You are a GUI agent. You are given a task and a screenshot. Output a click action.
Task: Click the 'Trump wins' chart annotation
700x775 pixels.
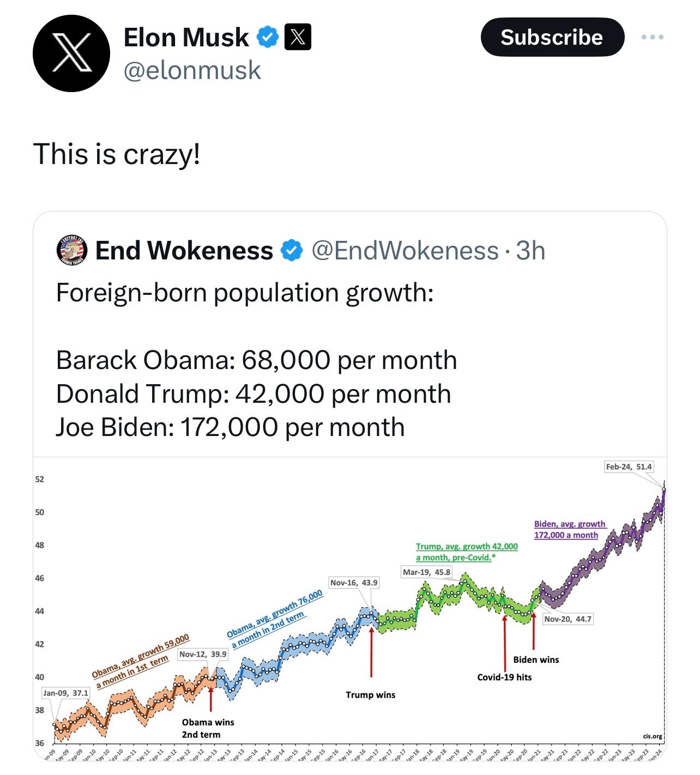point(371,695)
